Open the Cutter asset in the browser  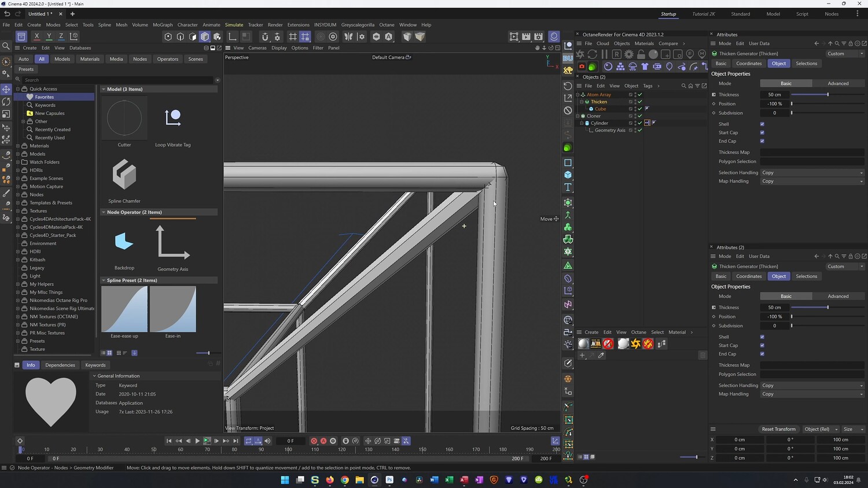(124, 118)
